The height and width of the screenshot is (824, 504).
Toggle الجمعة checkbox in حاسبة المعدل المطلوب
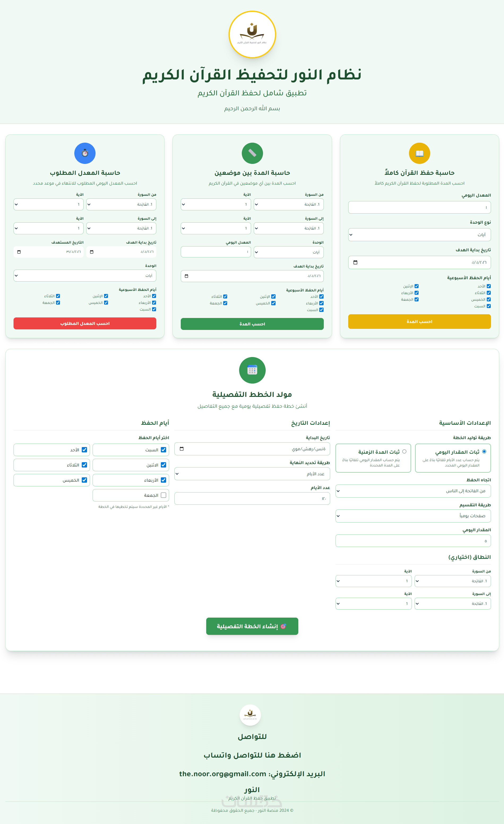[x=58, y=303]
